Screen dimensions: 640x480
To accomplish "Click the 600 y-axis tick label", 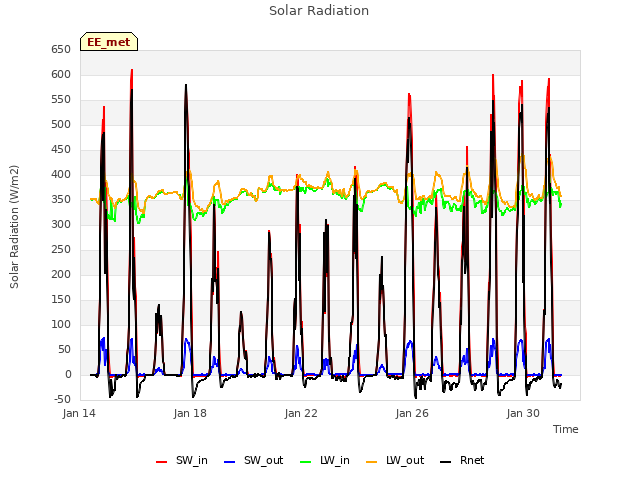I will coord(61,74).
